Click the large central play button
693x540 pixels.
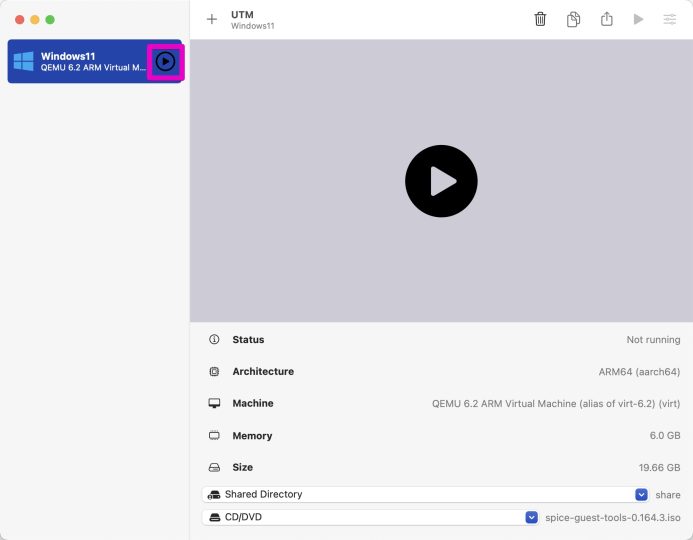[x=441, y=181]
